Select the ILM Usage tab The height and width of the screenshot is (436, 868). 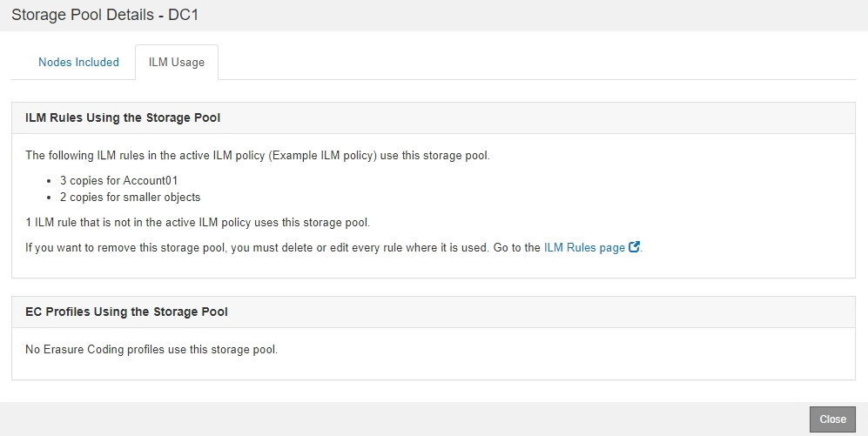(x=177, y=63)
